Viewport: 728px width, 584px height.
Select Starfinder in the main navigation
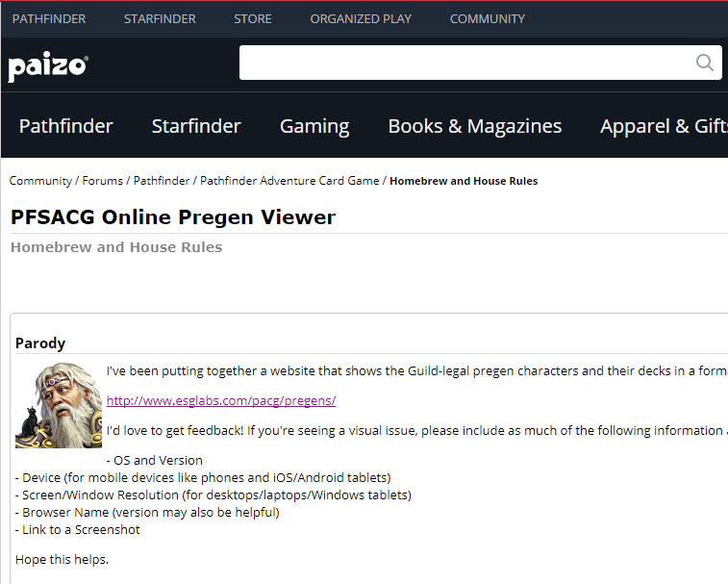[x=196, y=126]
